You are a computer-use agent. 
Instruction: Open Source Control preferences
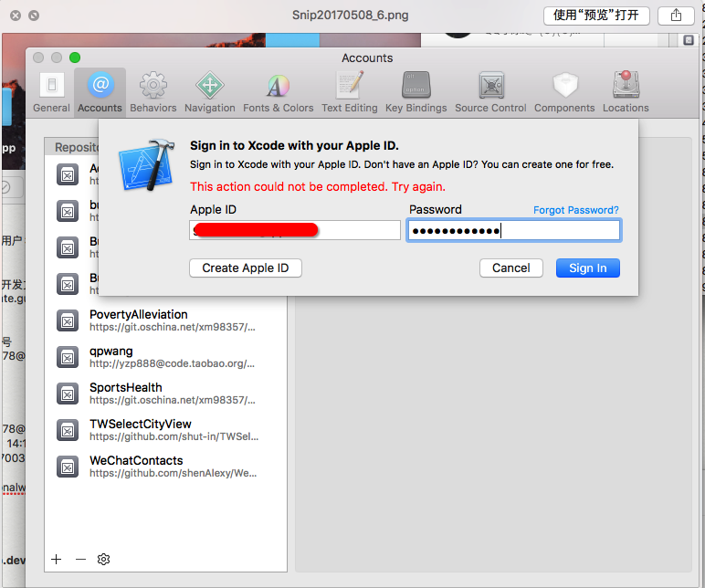click(490, 92)
